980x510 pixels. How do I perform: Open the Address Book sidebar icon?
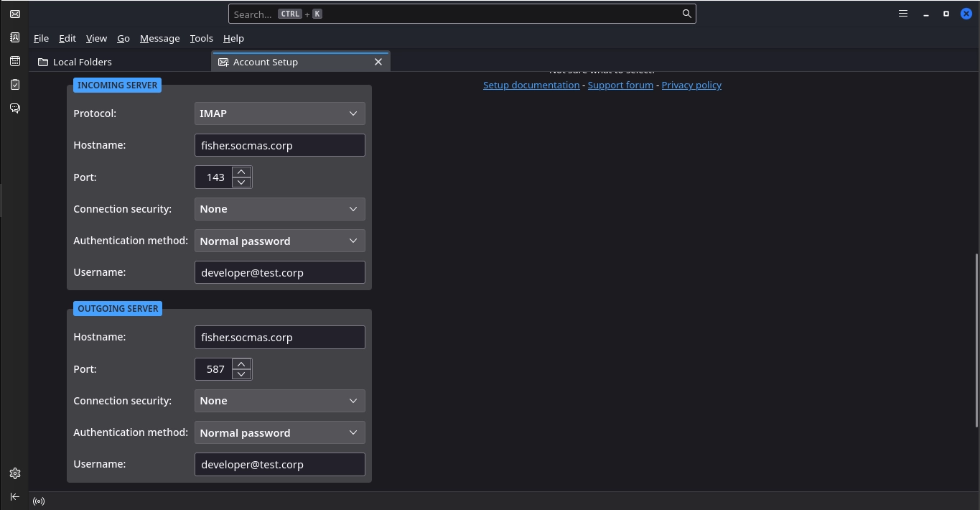pyautogui.click(x=15, y=37)
